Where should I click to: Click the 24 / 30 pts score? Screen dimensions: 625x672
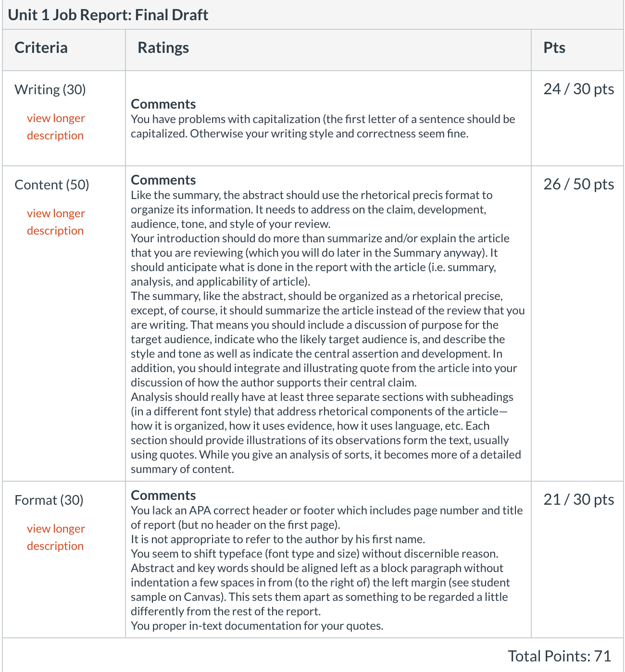[579, 89]
